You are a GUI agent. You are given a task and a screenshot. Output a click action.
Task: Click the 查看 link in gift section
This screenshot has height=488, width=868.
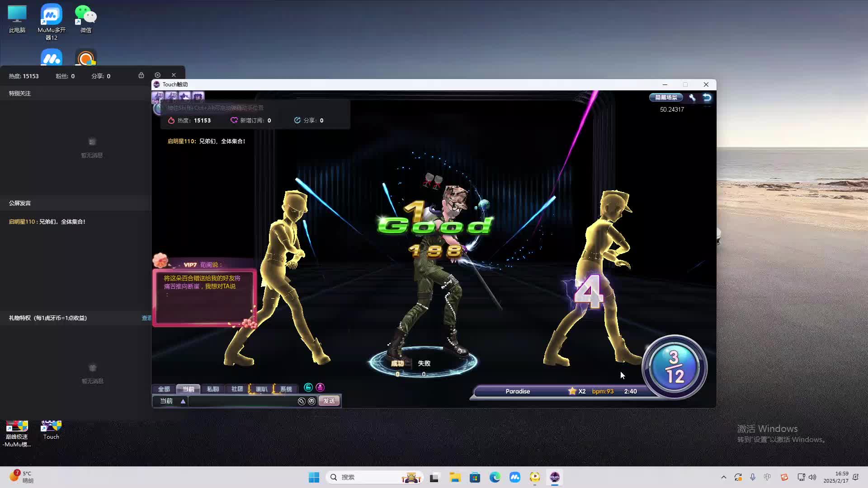146,318
